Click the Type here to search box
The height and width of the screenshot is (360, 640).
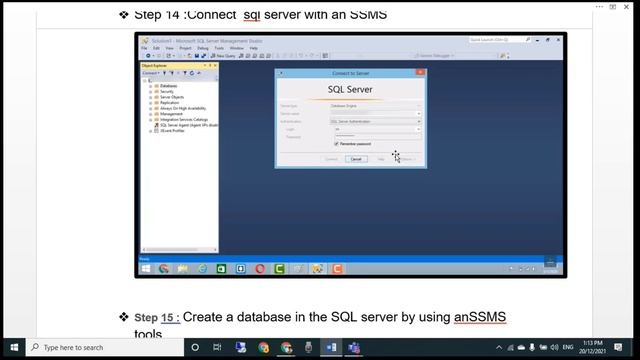click(x=105, y=347)
